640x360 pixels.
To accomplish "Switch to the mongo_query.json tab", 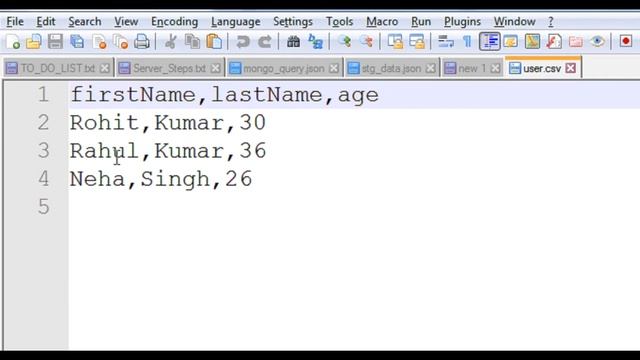I will click(x=284, y=68).
